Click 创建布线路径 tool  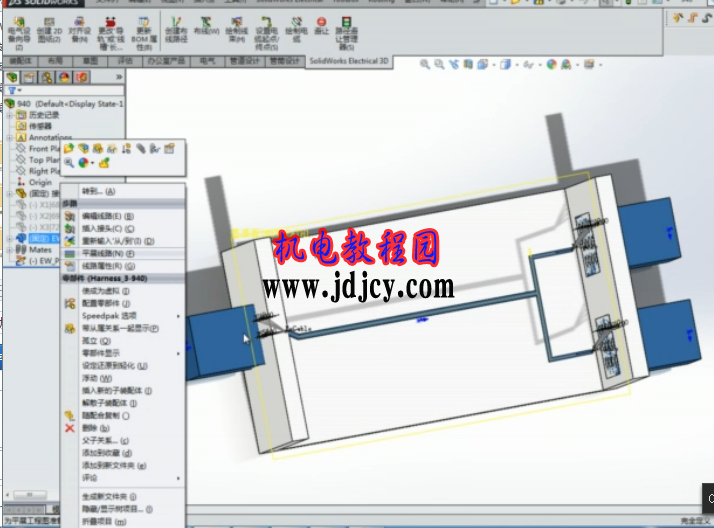(x=176, y=30)
